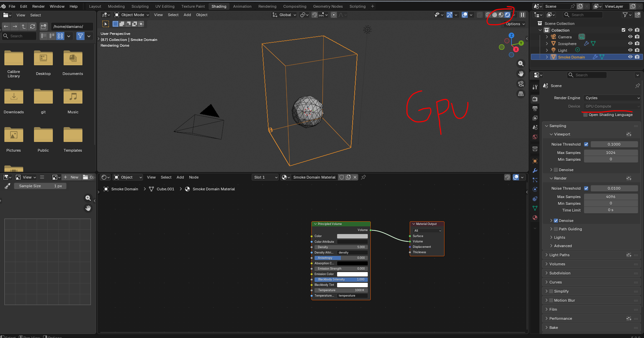Go to parent directory in file browser
The width and height of the screenshot is (644, 338).
pyautogui.click(x=24, y=27)
